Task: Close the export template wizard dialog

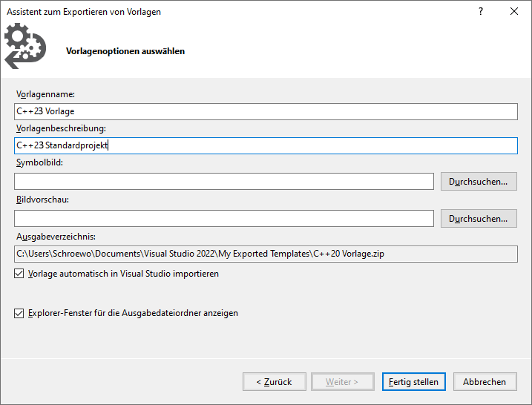Action: tap(514, 12)
